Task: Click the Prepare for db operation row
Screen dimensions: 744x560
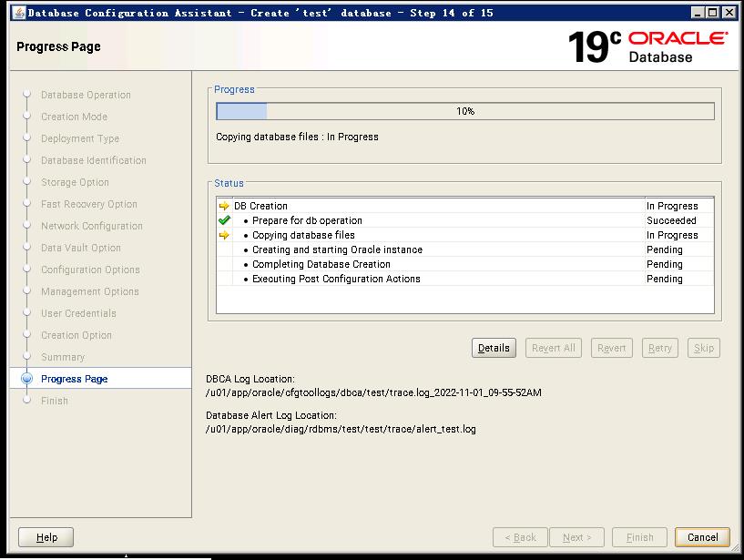Action: 465,220
